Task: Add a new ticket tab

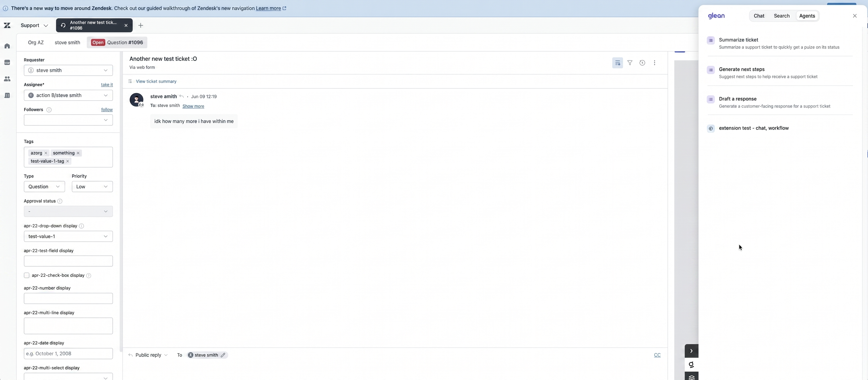Action: tap(141, 25)
